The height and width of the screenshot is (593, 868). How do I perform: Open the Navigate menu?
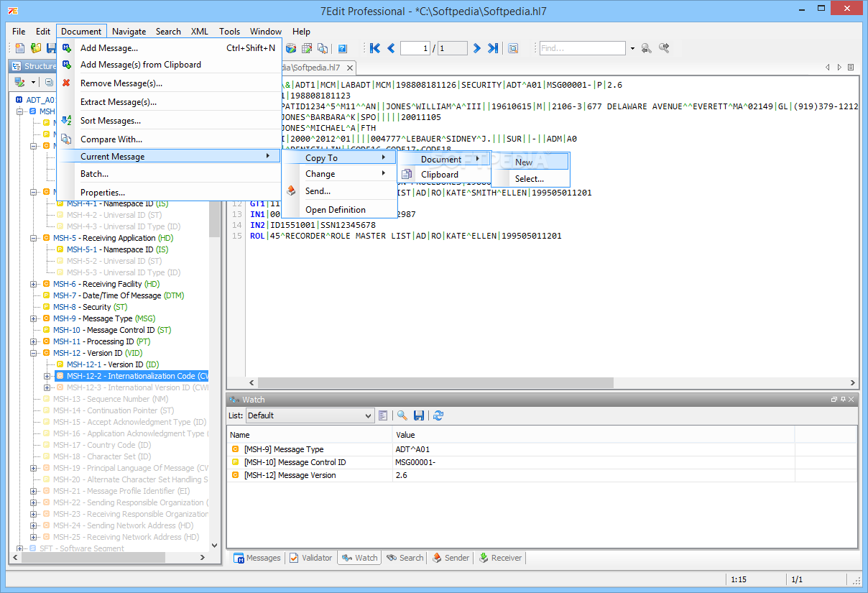click(x=129, y=31)
